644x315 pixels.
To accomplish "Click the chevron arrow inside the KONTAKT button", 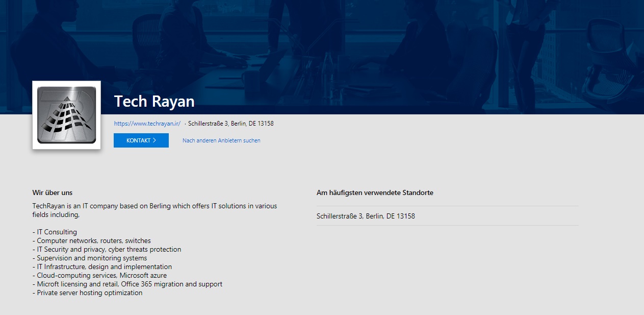I will (154, 140).
